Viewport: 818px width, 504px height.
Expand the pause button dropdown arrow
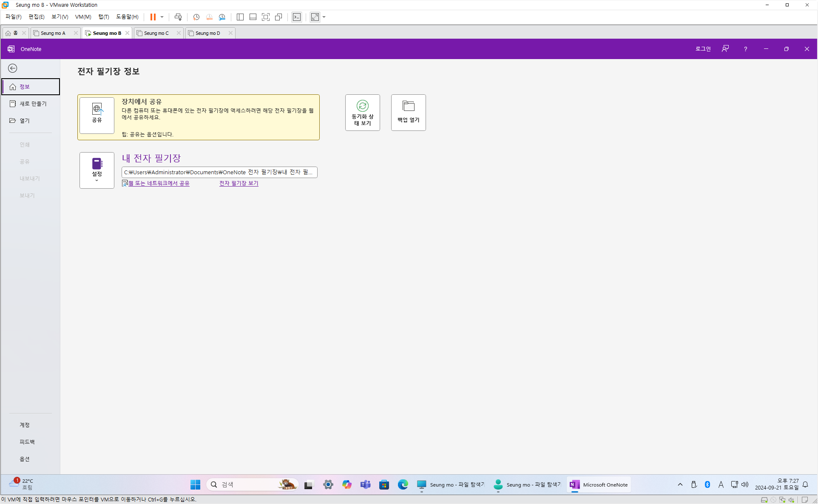pos(162,17)
